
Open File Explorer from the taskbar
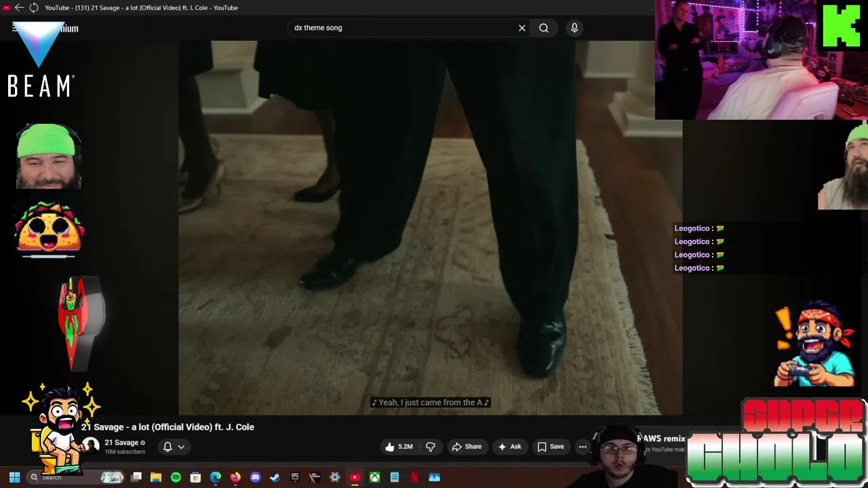coord(155,477)
